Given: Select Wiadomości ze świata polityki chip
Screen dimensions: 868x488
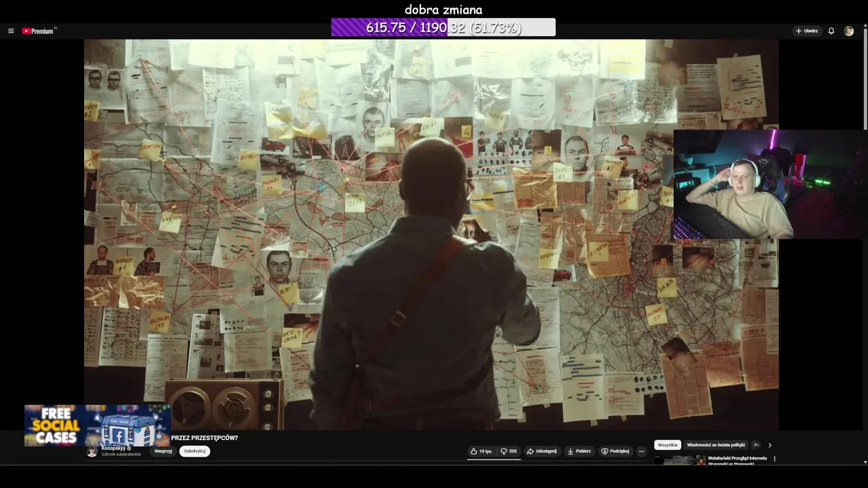Looking at the screenshot, I should [715, 445].
